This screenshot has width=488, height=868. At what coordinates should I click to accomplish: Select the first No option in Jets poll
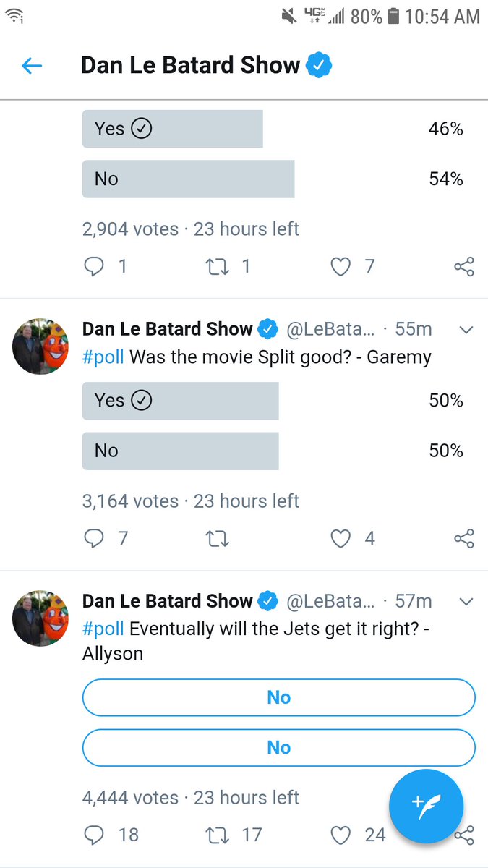pyautogui.click(x=279, y=697)
